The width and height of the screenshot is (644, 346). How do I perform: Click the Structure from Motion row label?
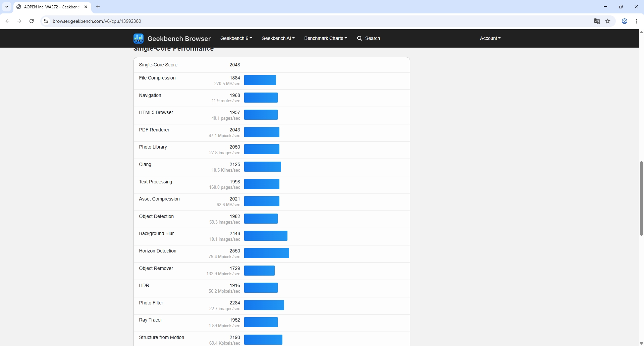coord(162,337)
